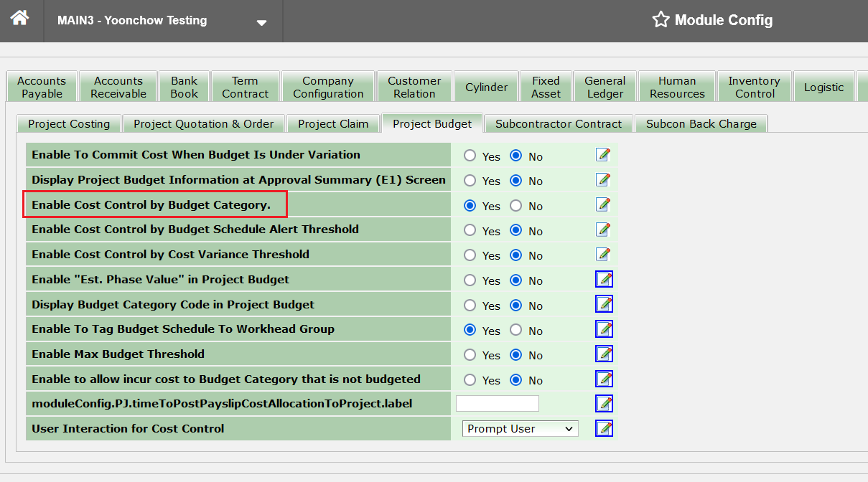The image size is (868, 482).
Task: Click the edit pencil for Enable Max Budget Threshold
Action: (x=603, y=354)
